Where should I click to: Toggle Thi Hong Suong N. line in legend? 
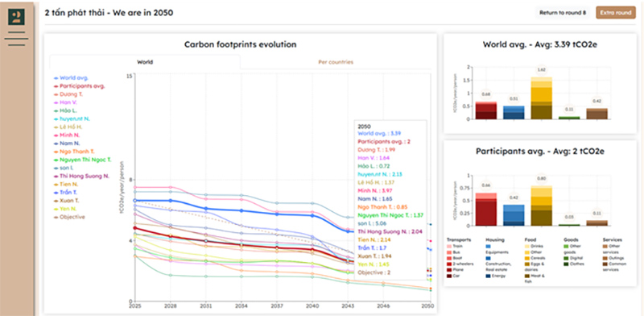[81, 176]
